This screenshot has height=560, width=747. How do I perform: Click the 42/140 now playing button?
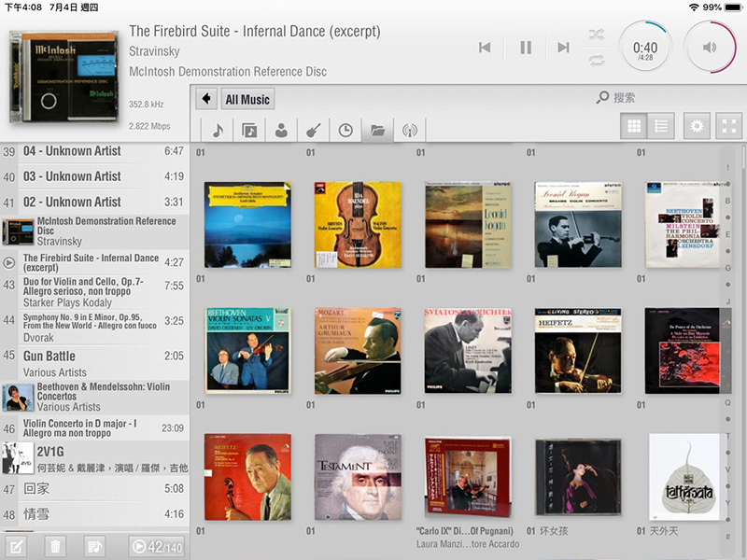pos(156,547)
